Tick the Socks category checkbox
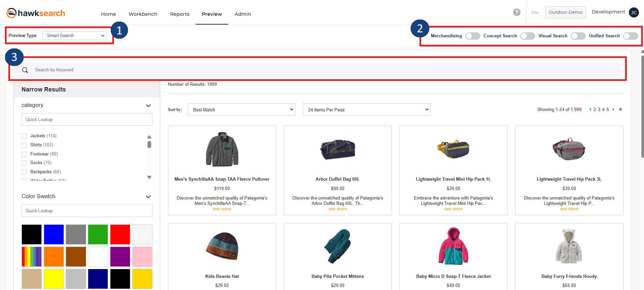644x290 pixels. click(24, 163)
